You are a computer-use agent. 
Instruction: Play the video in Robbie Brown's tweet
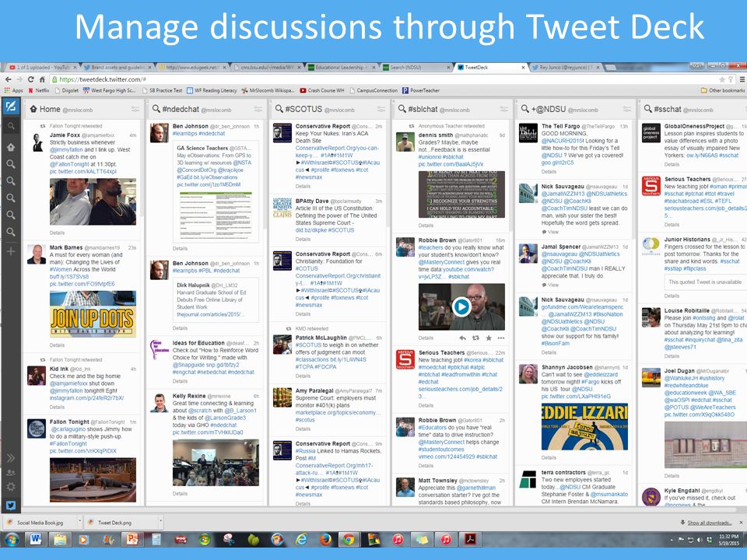coord(461,306)
